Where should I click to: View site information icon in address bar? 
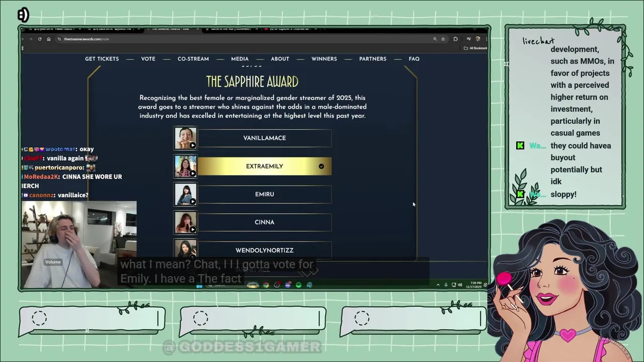coord(59,39)
